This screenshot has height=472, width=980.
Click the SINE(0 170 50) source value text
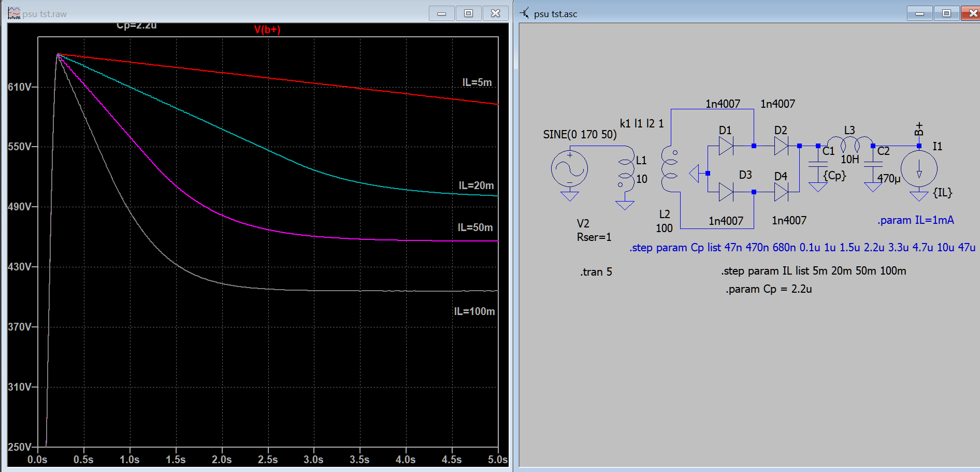580,135
